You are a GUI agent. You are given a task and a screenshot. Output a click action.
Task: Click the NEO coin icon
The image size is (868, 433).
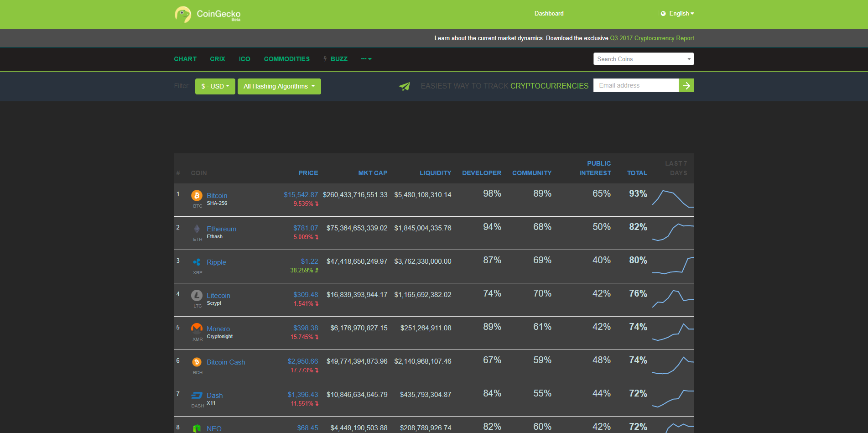coord(197,429)
